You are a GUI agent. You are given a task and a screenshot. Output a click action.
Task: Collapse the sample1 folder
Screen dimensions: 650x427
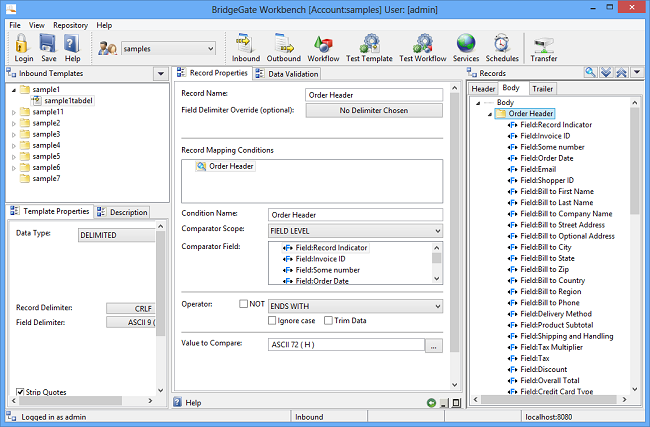coord(14,90)
